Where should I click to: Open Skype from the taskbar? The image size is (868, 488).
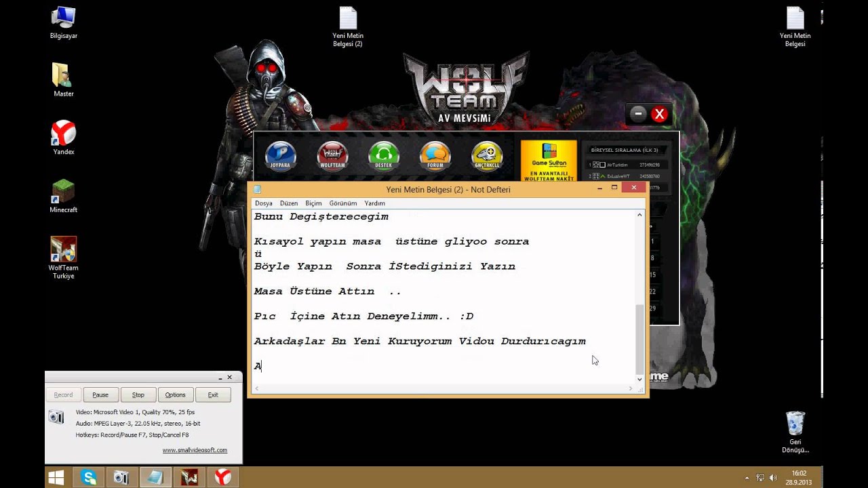pos(89,477)
